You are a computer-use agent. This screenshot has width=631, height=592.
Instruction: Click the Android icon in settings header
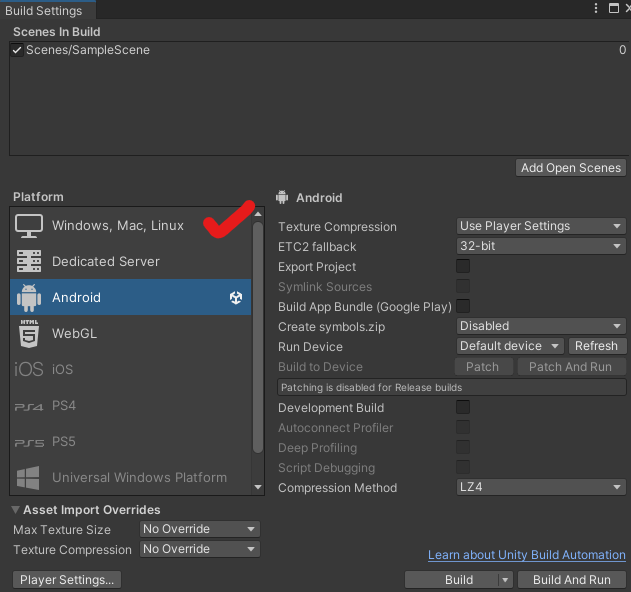pos(282,197)
